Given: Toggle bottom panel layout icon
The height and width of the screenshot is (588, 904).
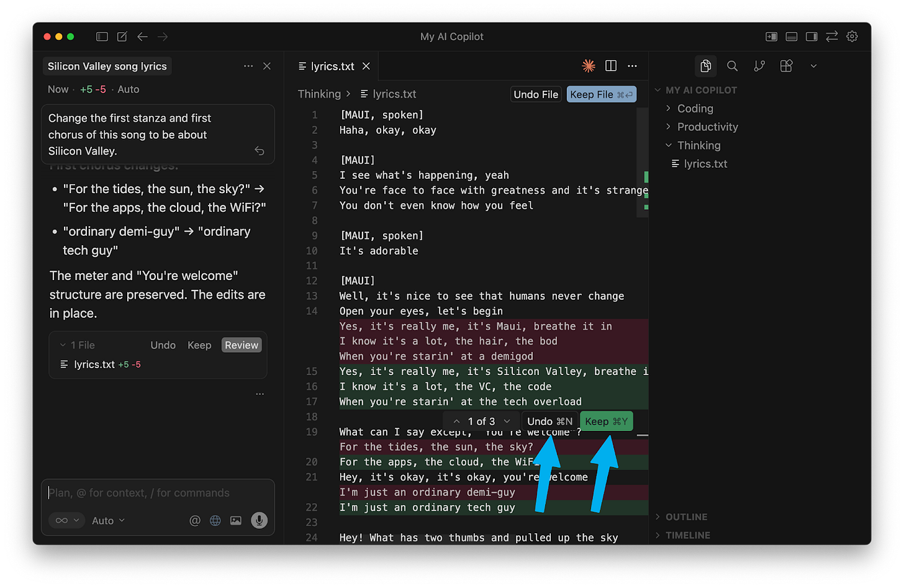Looking at the screenshot, I should [792, 37].
